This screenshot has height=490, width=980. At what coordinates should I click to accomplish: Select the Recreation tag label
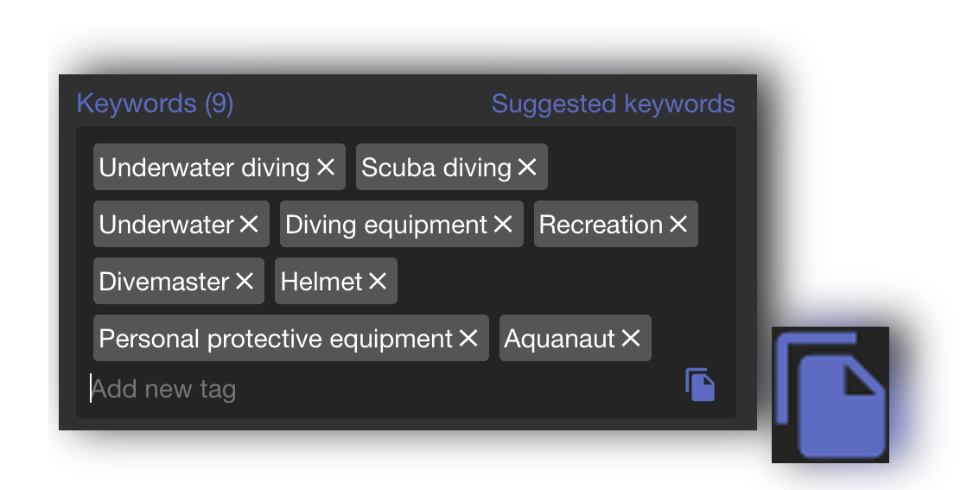(x=601, y=225)
